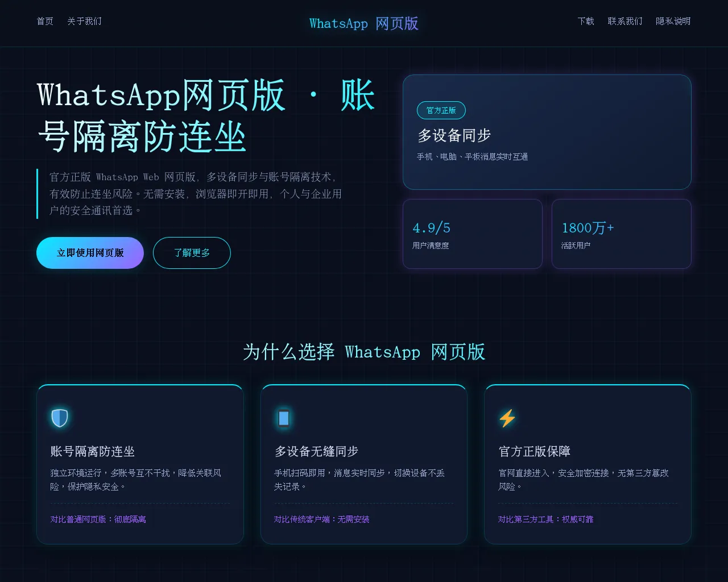Image resolution: width=728 pixels, height=582 pixels.
Task: Select the 了解更多 button
Action: (192, 253)
